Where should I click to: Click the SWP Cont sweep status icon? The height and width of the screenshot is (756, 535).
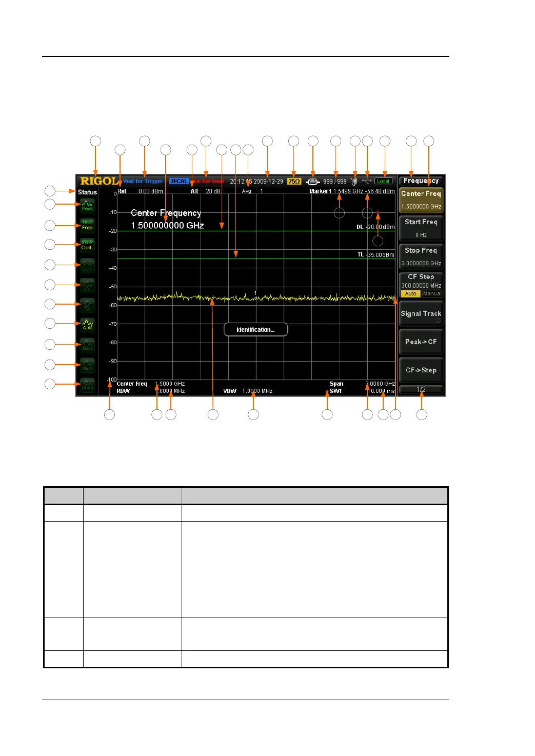(x=87, y=245)
